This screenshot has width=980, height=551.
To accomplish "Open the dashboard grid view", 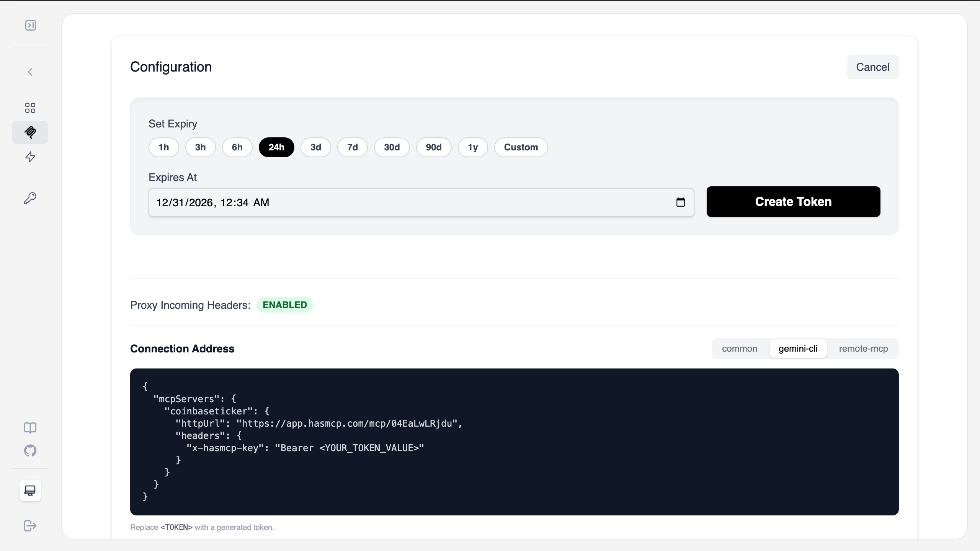I will [x=30, y=108].
